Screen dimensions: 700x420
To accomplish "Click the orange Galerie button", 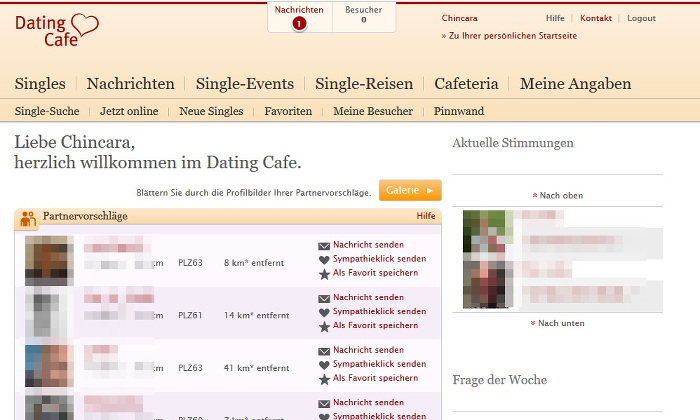I will tap(410, 190).
